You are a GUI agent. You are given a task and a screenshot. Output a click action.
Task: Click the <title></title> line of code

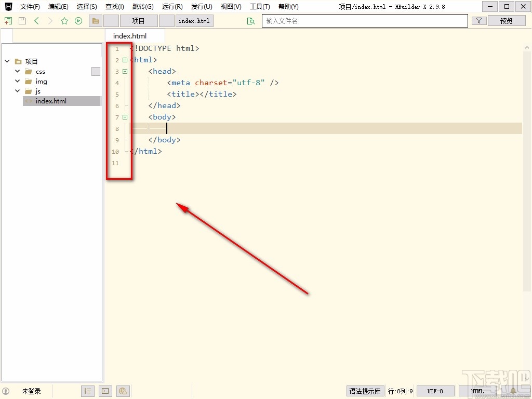pos(202,94)
